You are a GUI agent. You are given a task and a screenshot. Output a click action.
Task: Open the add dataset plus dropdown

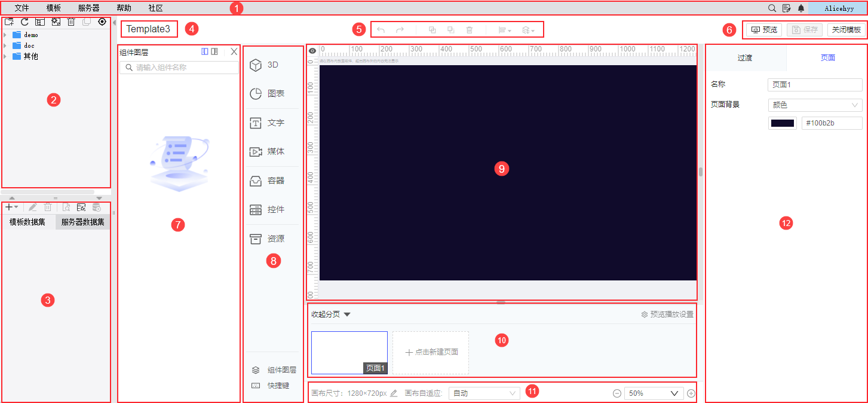coord(11,207)
